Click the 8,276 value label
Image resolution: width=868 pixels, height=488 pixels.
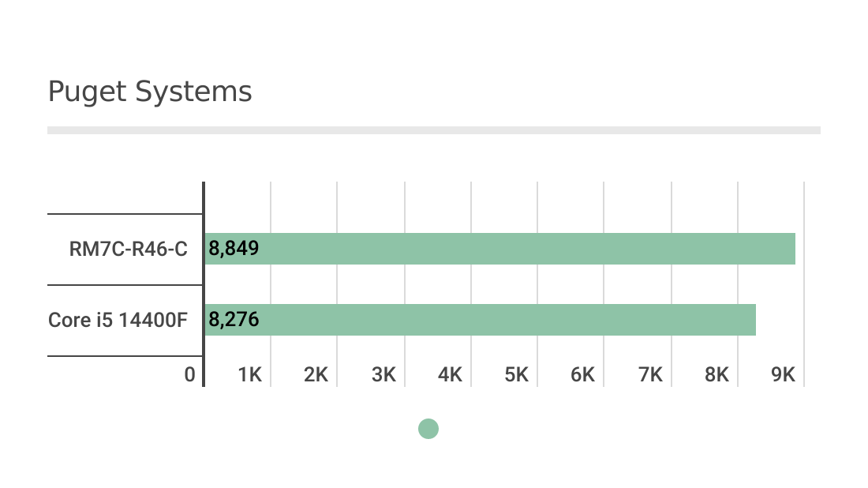pyautogui.click(x=234, y=321)
